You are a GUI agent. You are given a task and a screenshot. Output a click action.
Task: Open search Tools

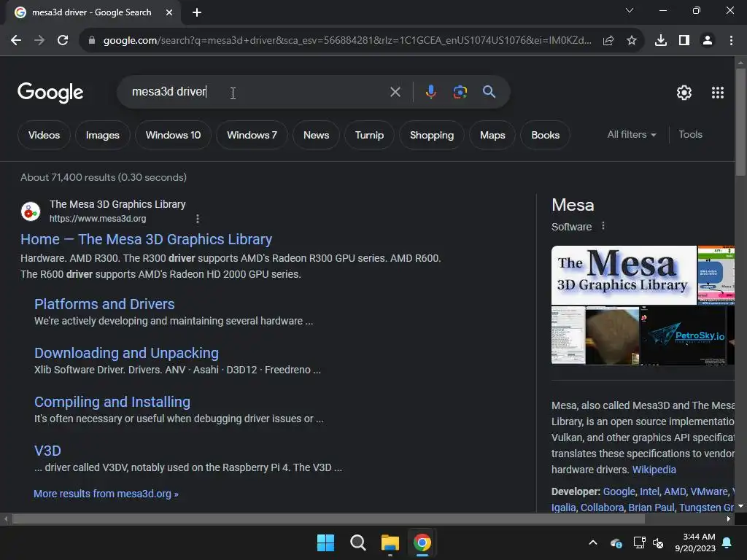690,135
